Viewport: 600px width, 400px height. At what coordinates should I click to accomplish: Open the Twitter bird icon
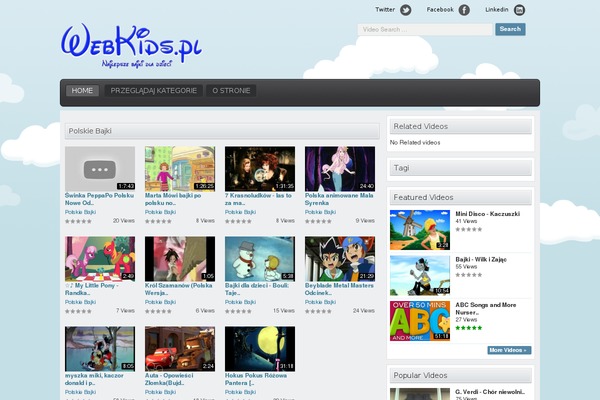[x=406, y=10]
